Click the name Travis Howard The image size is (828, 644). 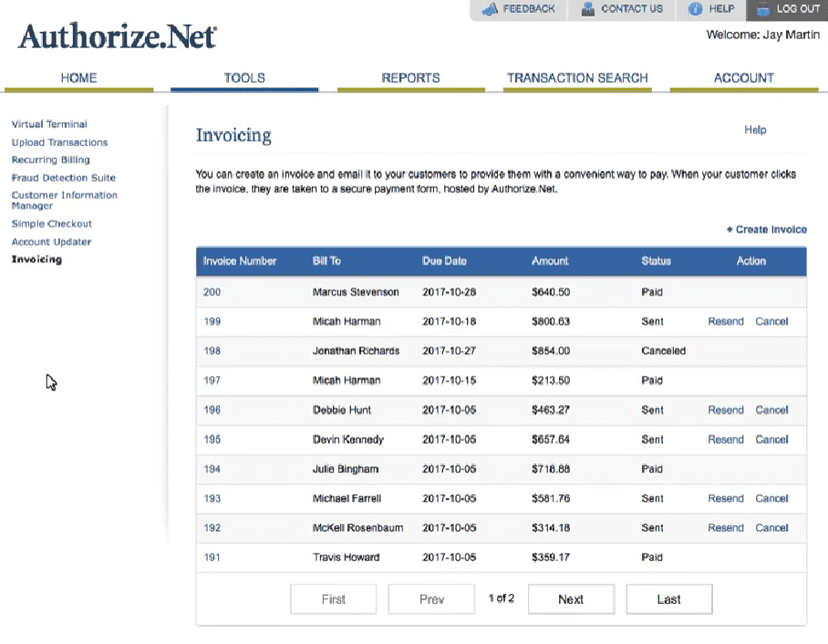click(346, 557)
